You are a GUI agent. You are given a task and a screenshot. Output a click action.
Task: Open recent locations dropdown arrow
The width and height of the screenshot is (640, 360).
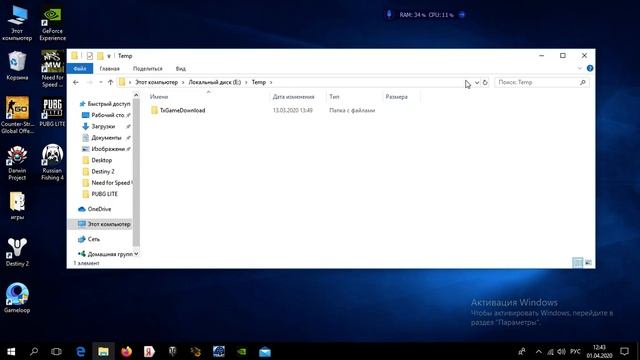100,82
